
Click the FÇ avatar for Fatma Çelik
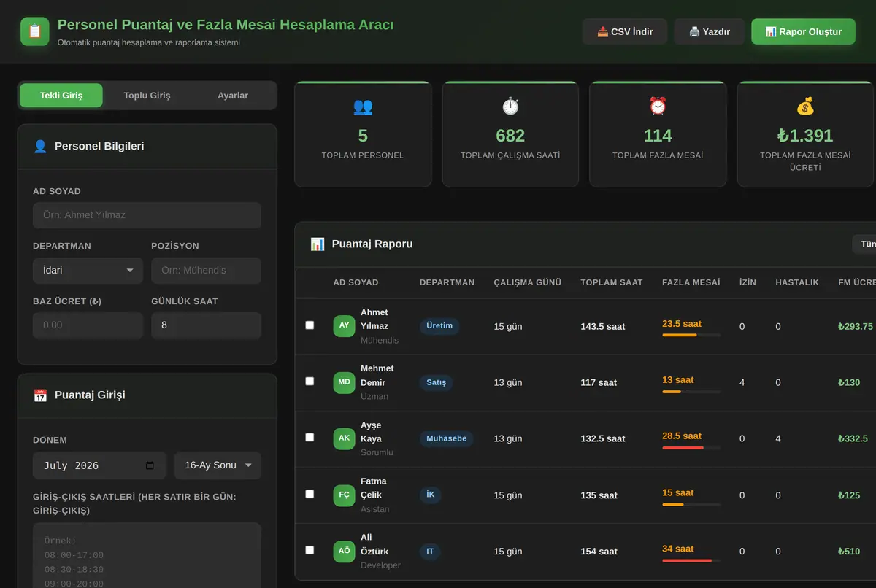[344, 495]
